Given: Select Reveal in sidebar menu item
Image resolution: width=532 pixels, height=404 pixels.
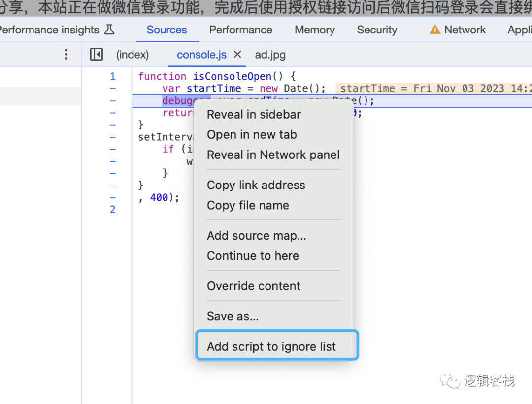Looking at the screenshot, I should [x=254, y=114].
